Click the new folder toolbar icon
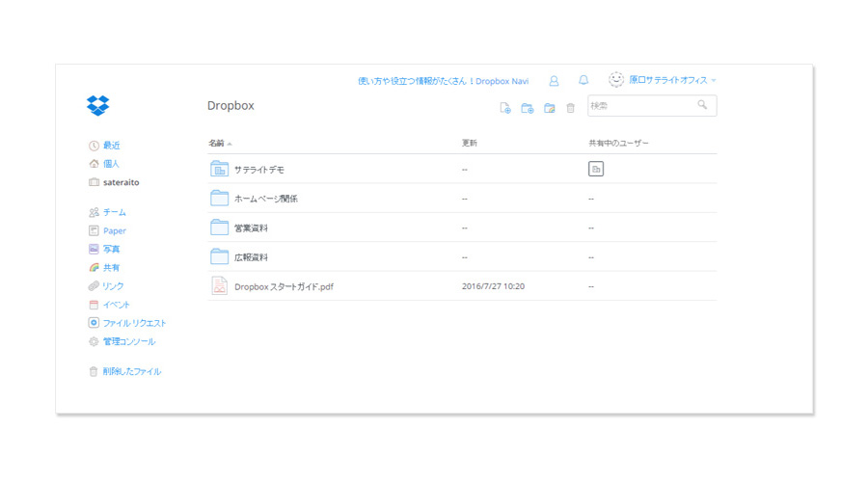868x482 pixels. pos(527,109)
